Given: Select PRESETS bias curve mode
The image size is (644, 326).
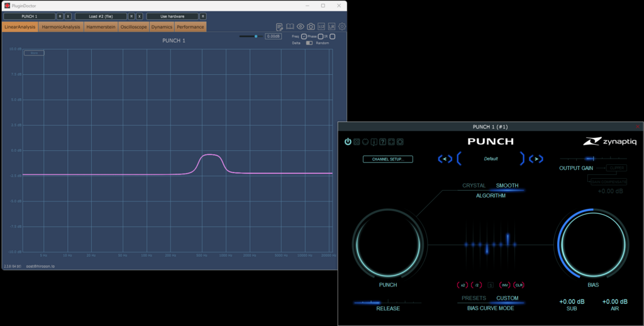Looking at the screenshot, I should pyautogui.click(x=474, y=298).
